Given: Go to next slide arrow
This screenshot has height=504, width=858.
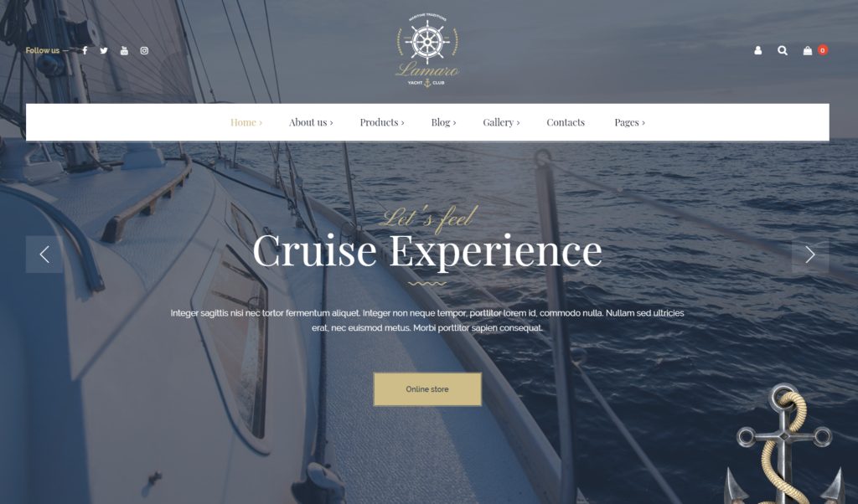Looking at the screenshot, I should tap(810, 255).
